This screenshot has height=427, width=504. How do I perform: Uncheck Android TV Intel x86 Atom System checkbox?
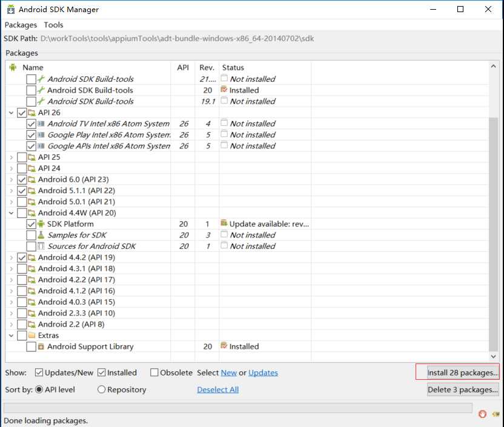coord(31,124)
